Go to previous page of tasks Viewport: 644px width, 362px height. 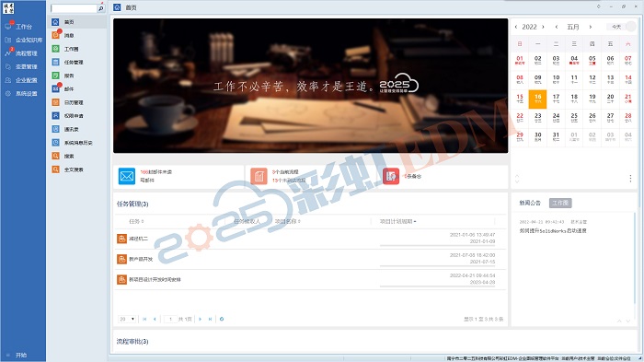tap(155, 319)
